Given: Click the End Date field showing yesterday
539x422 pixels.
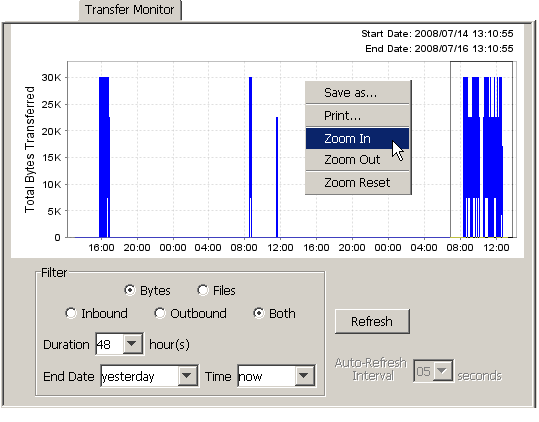Looking at the screenshot, I should pos(139,376).
